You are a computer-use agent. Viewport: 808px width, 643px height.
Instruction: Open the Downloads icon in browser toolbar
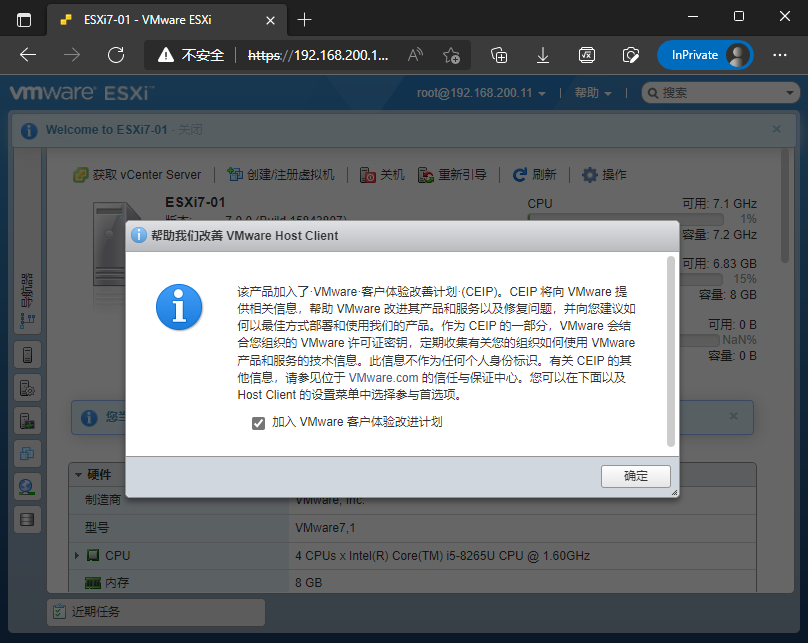coord(543,55)
